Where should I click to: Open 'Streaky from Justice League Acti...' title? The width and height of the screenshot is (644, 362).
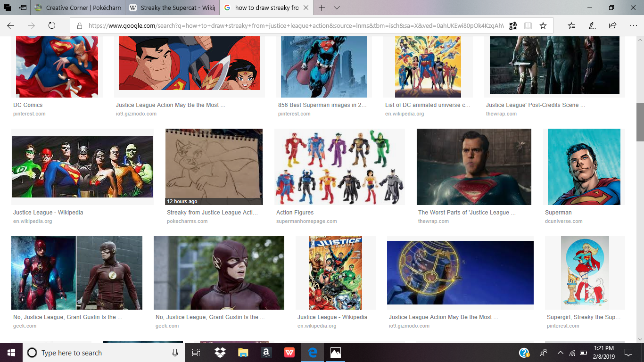click(212, 213)
